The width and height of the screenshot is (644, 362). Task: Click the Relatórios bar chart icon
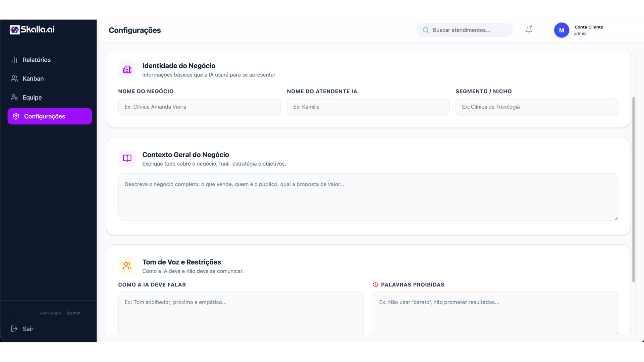[x=14, y=60]
